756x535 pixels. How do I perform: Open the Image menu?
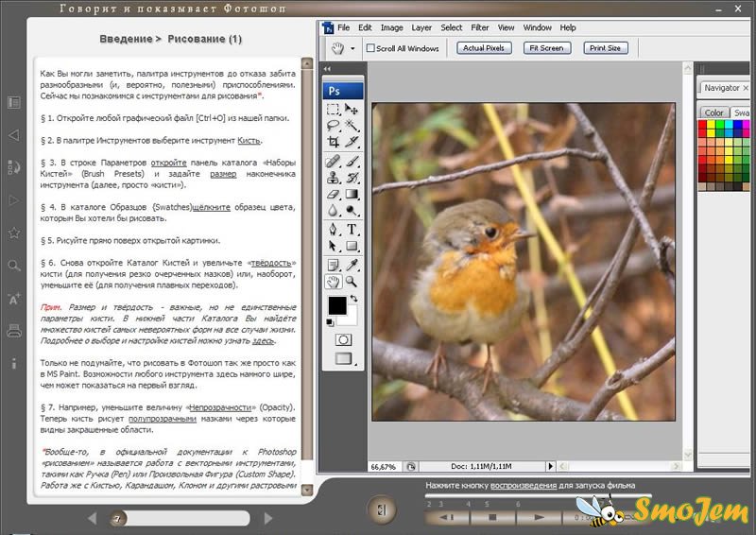click(392, 28)
